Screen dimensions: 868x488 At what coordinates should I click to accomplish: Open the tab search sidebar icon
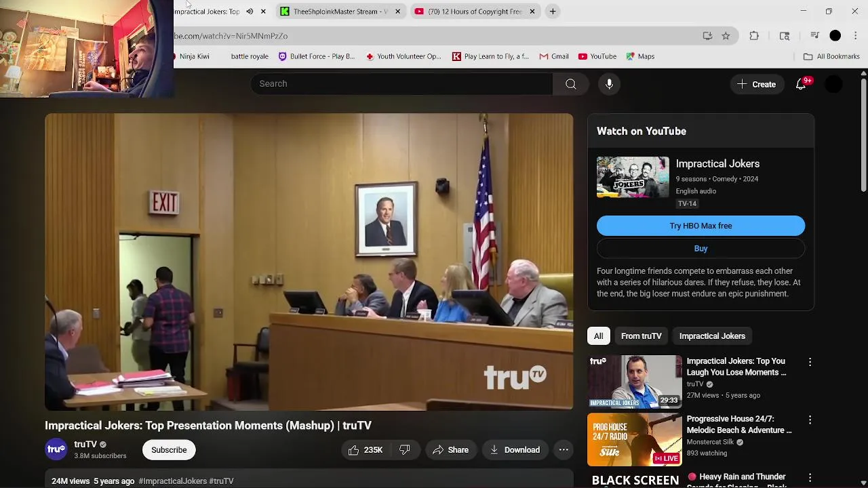[785, 36]
